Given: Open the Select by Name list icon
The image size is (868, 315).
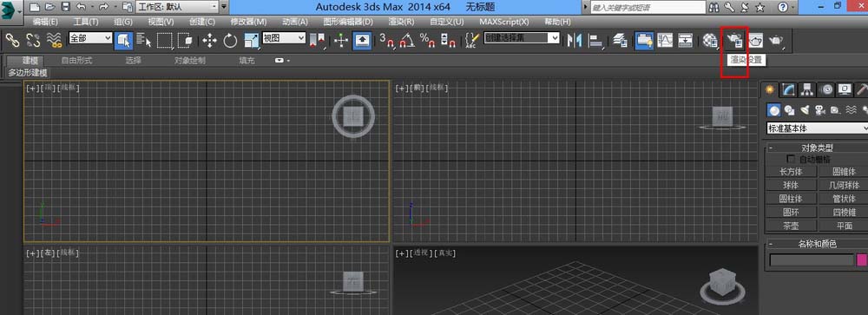Looking at the screenshot, I should 144,40.
